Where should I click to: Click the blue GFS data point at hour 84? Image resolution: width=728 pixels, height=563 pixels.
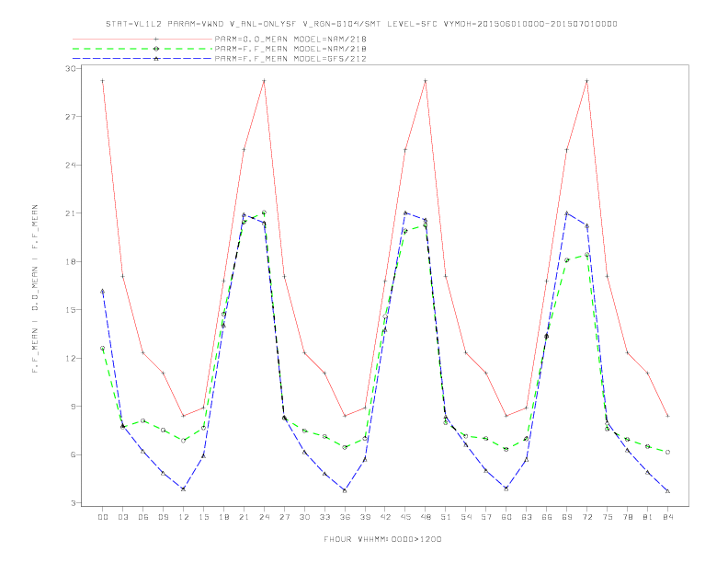click(x=668, y=491)
